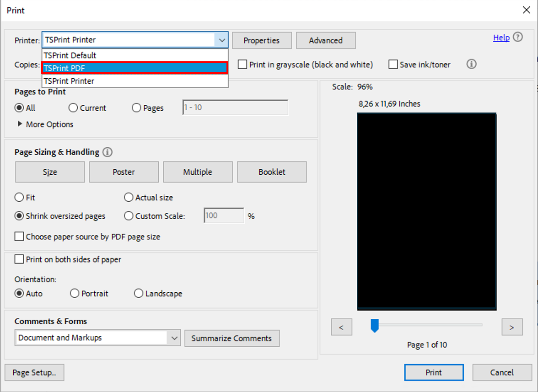Go to previous preview page
The width and height of the screenshot is (538, 392).
pyautogui.click(x=341, y=327)
